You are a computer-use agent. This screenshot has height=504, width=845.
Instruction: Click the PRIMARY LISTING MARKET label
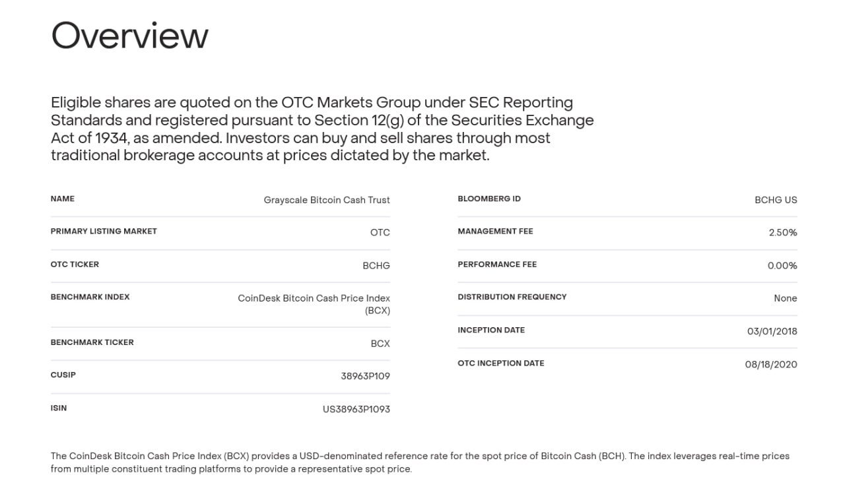[x=104, y=232]
